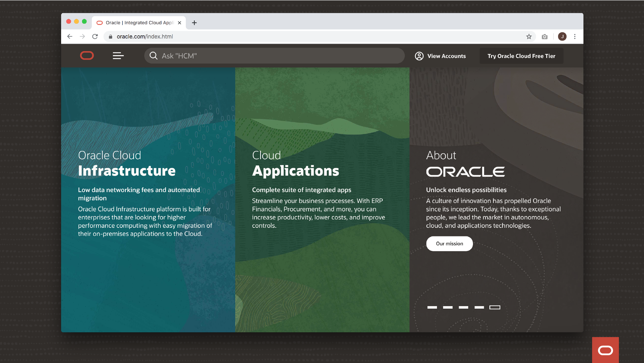The image size is (644, 363).
Task: Close the browser window with the red button
Action: [x=69, y=21]
